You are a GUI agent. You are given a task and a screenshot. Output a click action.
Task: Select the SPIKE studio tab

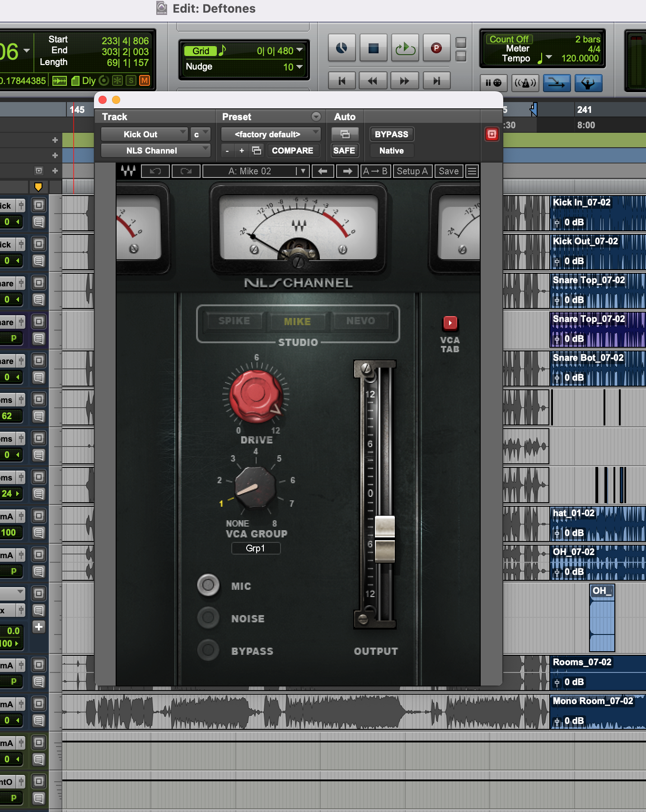[x=234, y=321]
